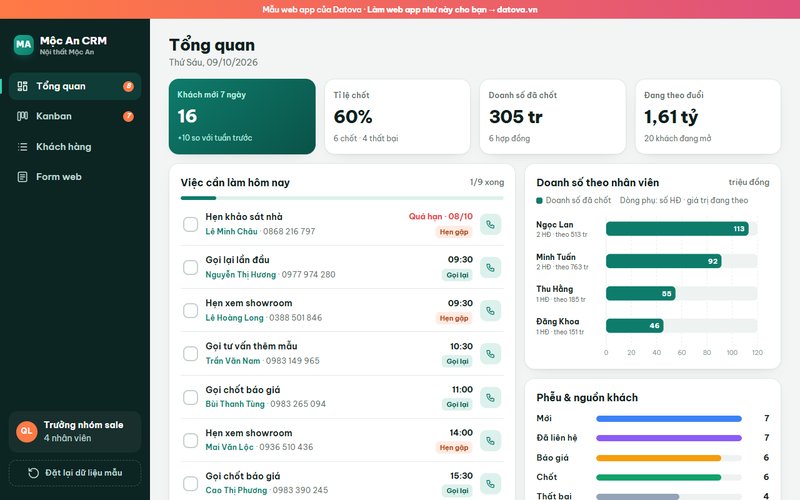Click the task progress bar under Việc cần làm hôm nay
The image size is (800, 500).
(x=342, y=198)
